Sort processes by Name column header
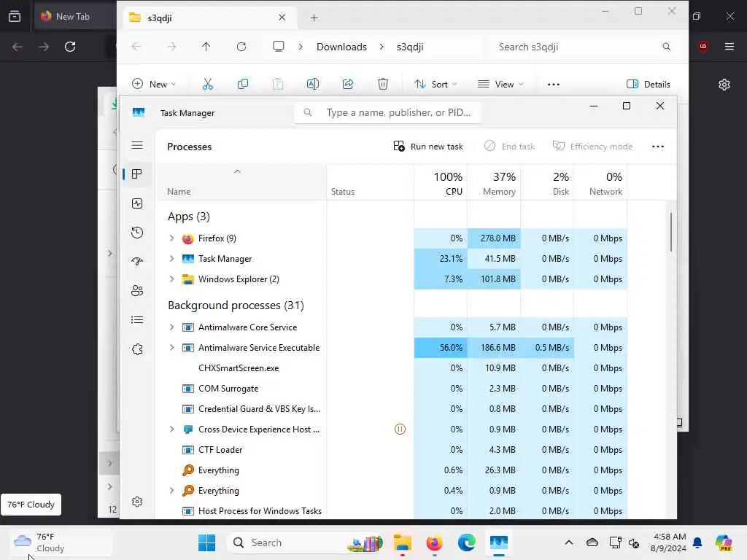Screen dimensions: 747x560 (241, 183)
